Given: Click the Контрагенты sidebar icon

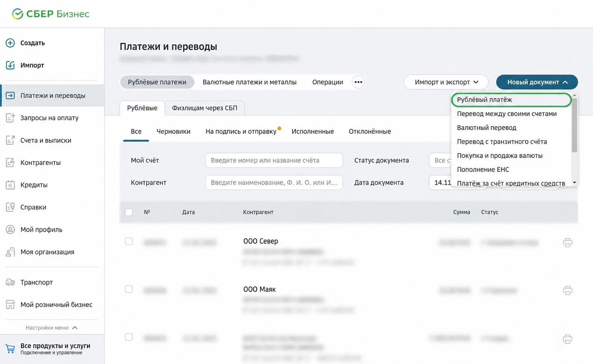Looking at the screenshot, I should pos(10,163).
